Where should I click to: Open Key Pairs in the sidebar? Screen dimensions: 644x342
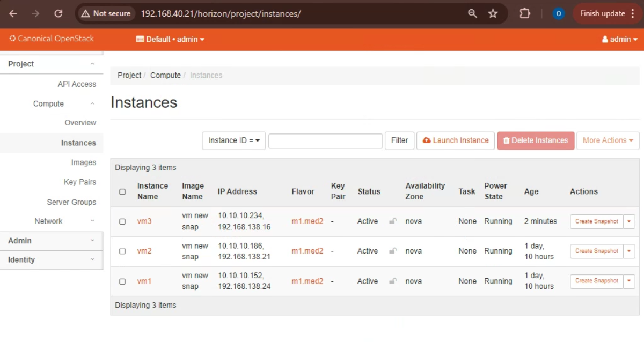79,182
